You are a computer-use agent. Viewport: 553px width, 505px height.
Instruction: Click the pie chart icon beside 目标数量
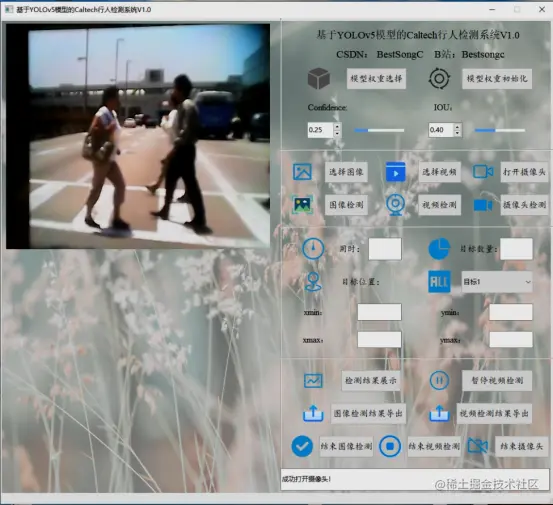coord(439,249)
